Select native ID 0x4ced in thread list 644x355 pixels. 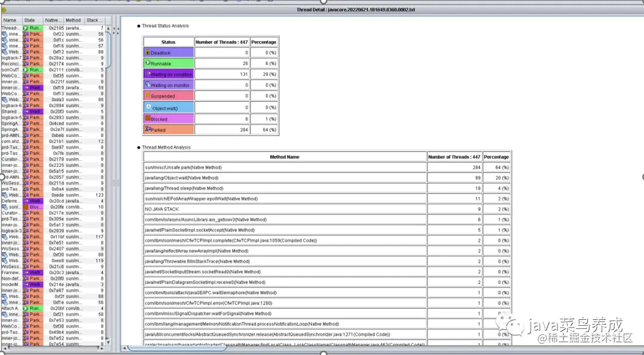coord(57,123)
